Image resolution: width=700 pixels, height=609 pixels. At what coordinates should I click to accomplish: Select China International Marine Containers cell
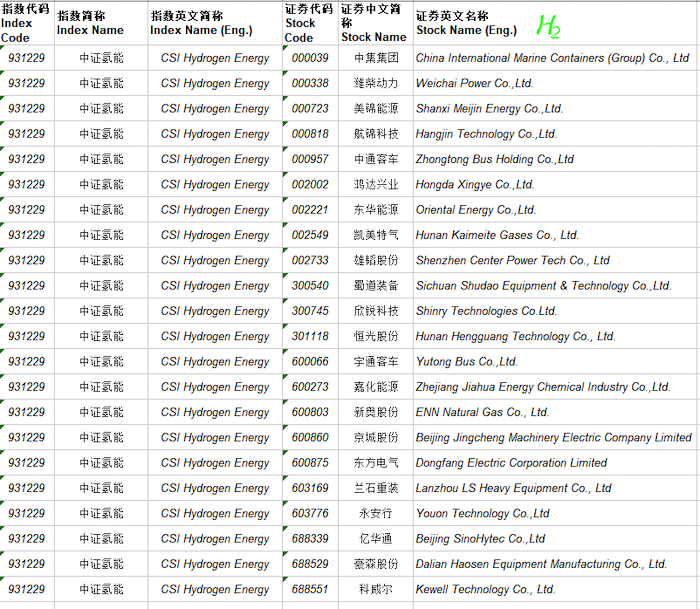point(556,58)
